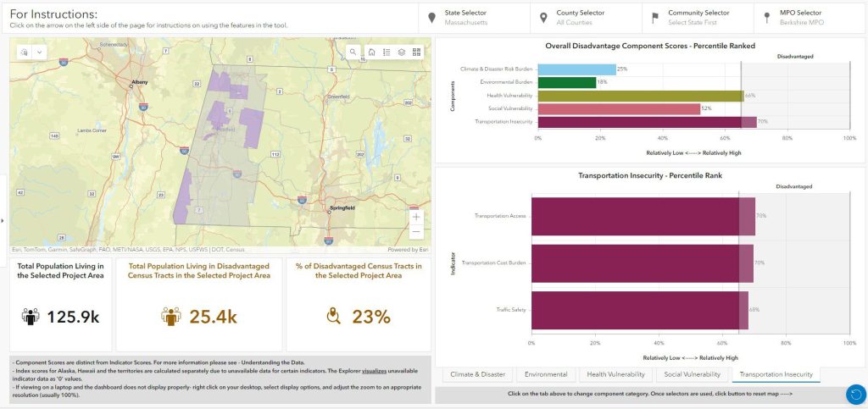Switch to the Environmental tab
The height and width of the screenshot is (409, 868).
point(546,374)
